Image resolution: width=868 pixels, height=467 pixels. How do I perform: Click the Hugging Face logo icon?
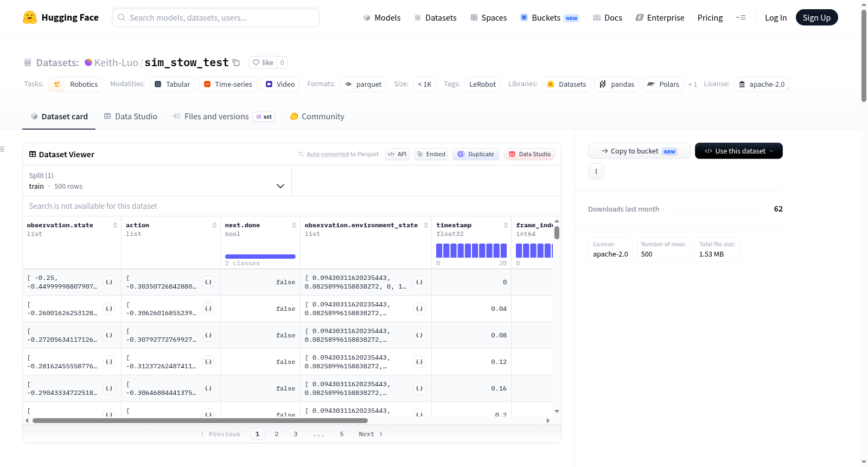pos(30,17)
